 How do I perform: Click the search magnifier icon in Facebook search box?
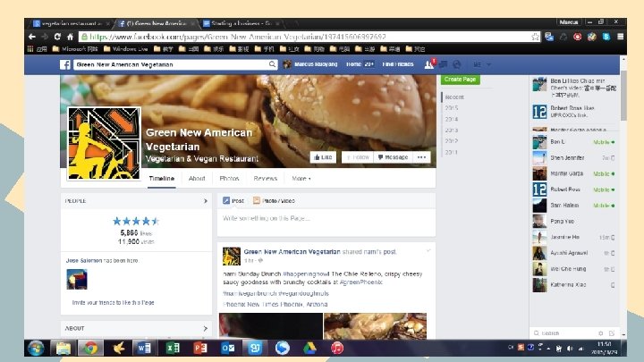click(272, 64)
